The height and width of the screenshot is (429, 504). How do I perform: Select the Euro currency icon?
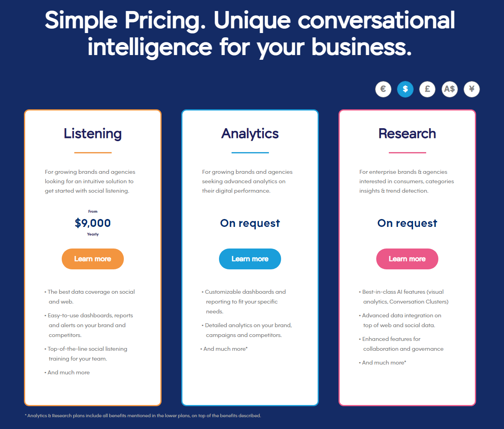[x=383, y=89]
